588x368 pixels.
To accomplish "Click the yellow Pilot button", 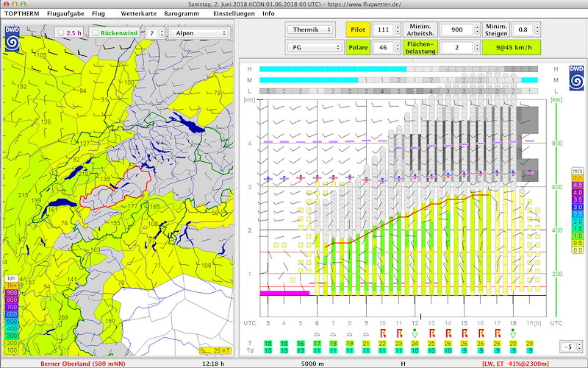I will pos(358,29).
